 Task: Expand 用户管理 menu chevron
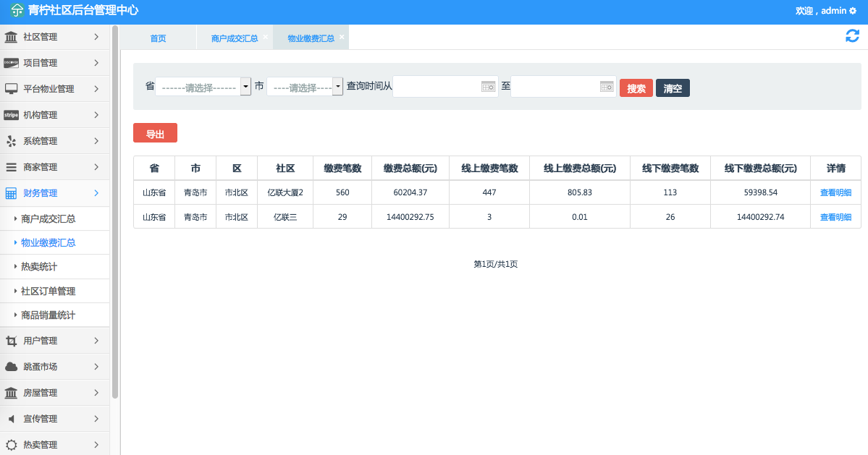(96, 341)
